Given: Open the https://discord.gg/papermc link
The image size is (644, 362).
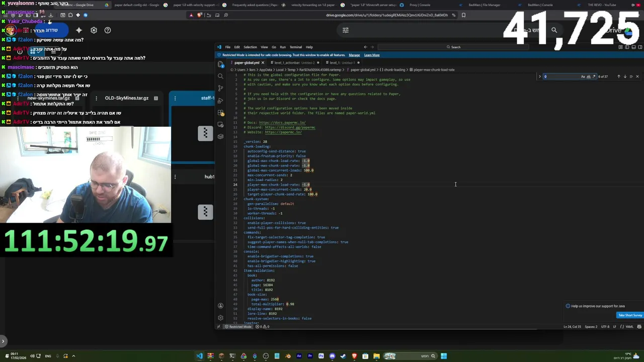Looking at the screenshot, I should tap(290, 128).
